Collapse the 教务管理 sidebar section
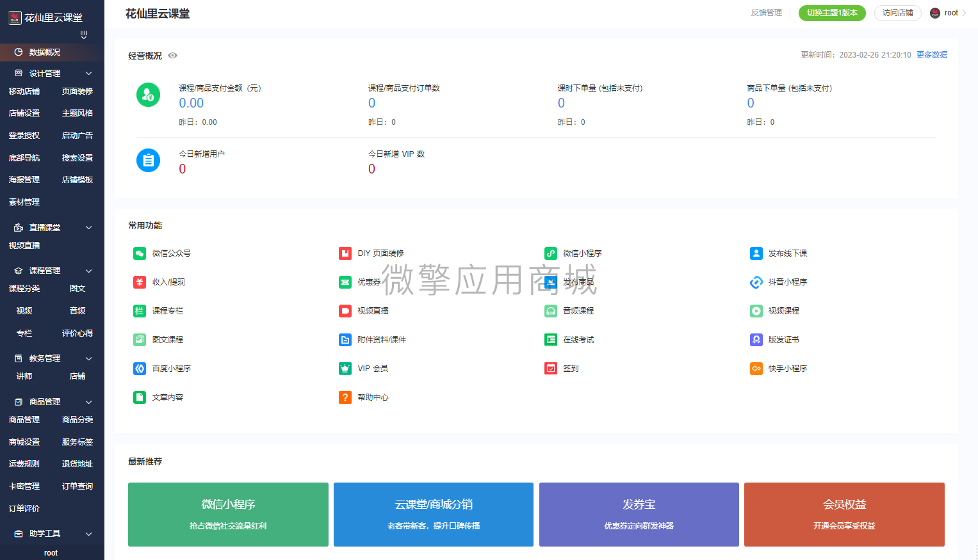 click(89, 358)
